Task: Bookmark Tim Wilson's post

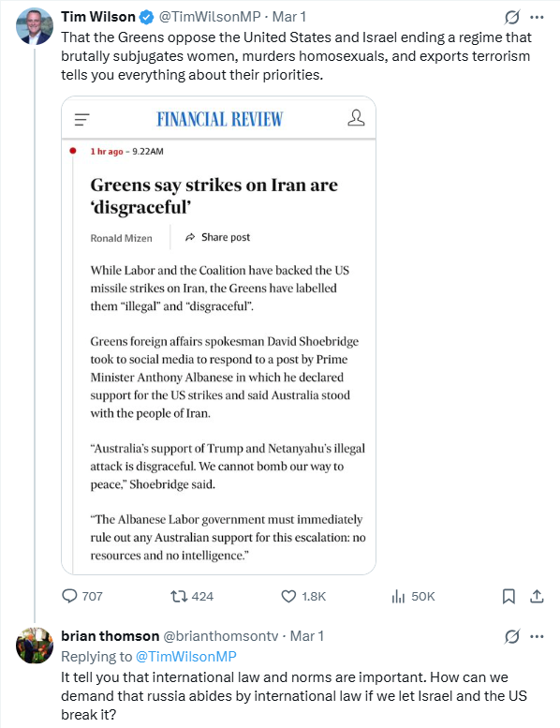Action: 509,596
